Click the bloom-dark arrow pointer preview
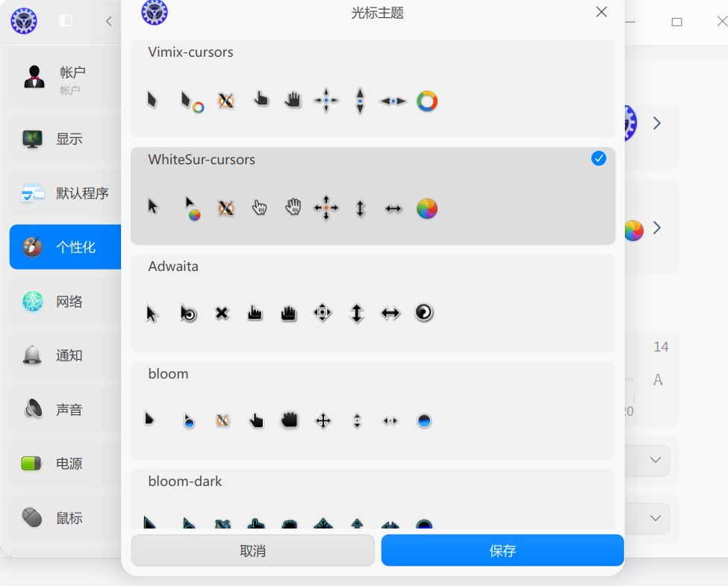The height and width of the screenshot is (586, 728). coord(149,523)
